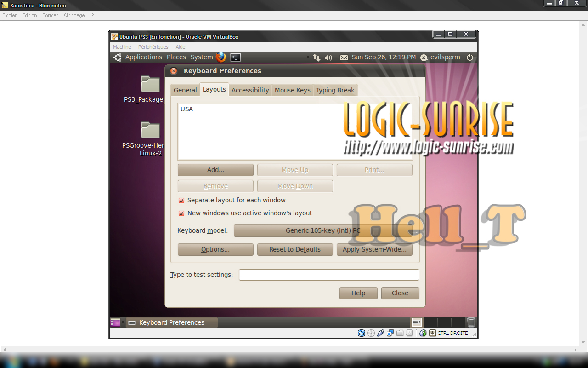Open the Places menu
588x368 pixels.
176,57
